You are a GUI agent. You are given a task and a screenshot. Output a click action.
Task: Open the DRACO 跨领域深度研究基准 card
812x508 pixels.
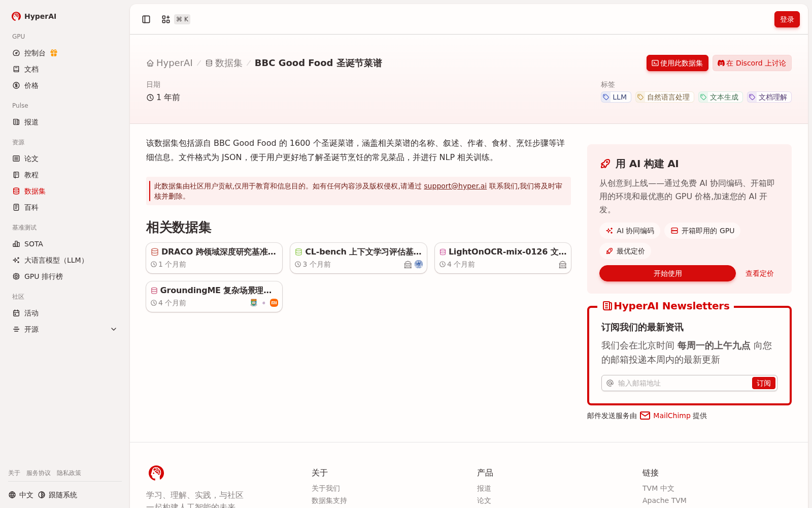(214, 258)
